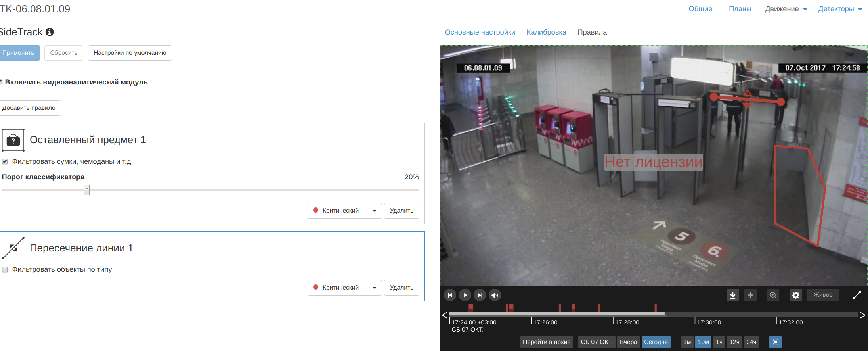Switch to Основные настройки tab
Screen dimensions: 868x357
point(480,32)
